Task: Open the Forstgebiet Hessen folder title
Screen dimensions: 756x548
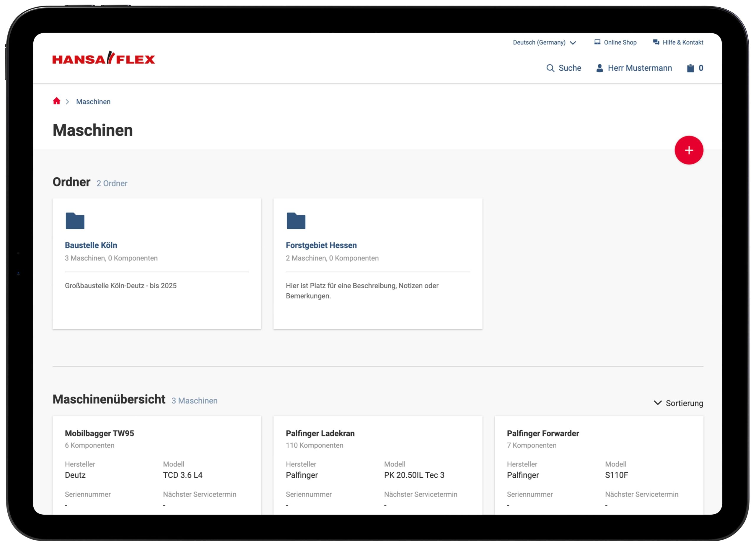Action: coord(321,245)
